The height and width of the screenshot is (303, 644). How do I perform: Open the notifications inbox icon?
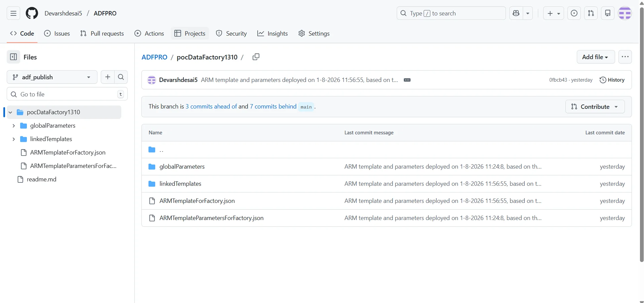pos(607,13)
